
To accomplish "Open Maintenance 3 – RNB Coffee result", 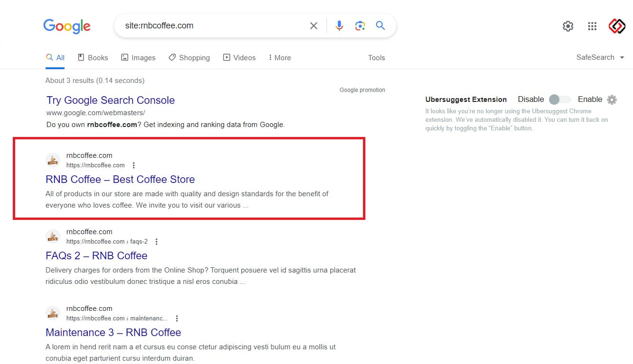I will (x=113, y=332).
